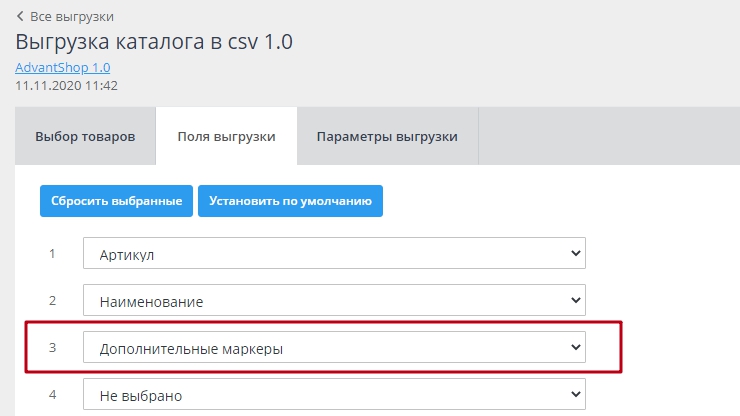The width and height of the screenshot is (740, 416).
Task: Click row number 1 label
Action: pos(52,253)
